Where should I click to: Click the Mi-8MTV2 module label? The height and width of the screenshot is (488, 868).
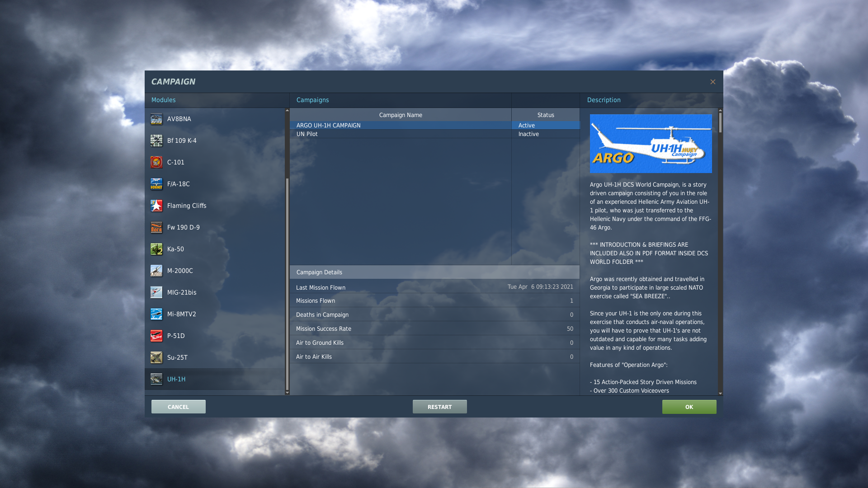tap(182, 314)
